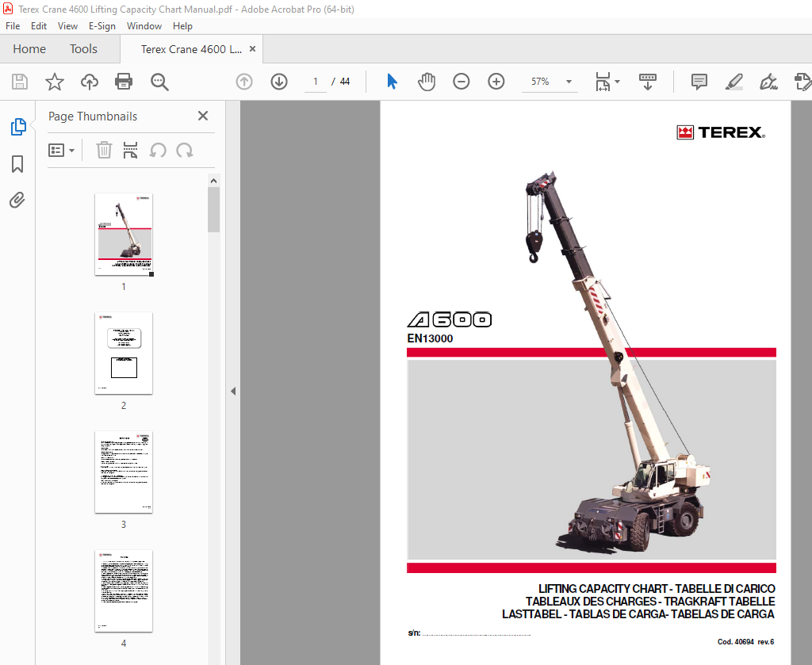The height and width of the screenshot is (665, 812).
Task: Click the Cod. 40694 rev.6 text
Action: [x=745, y=642]
